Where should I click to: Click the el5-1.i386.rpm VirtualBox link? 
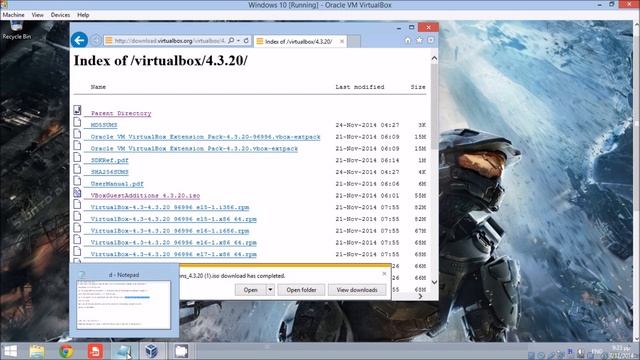click(169, 207)
